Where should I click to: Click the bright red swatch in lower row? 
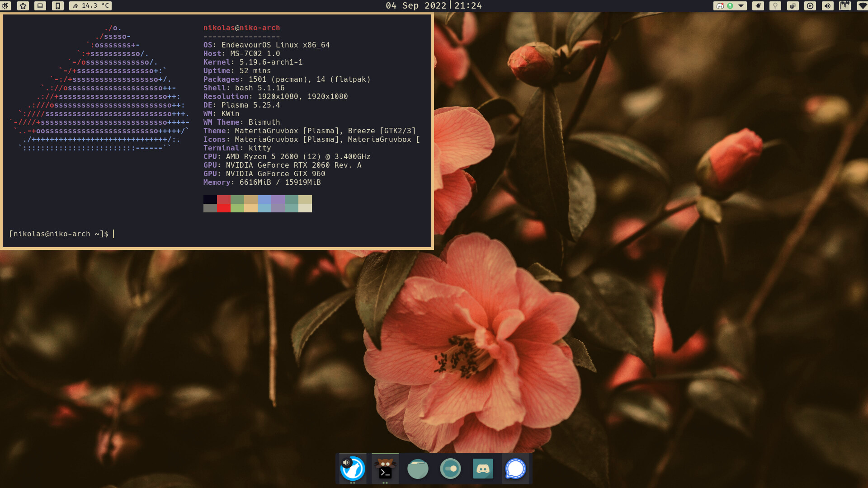pos(224,208)
